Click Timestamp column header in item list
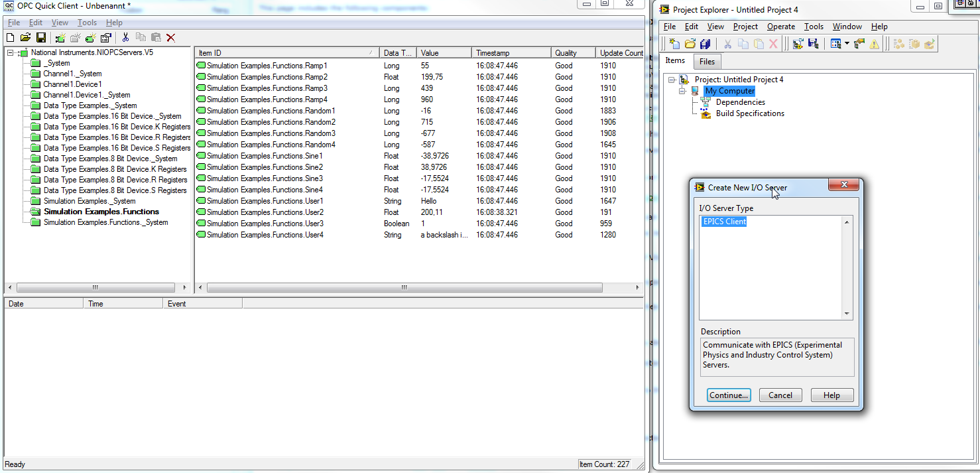The image size is (980, 473). click(511, 53)
